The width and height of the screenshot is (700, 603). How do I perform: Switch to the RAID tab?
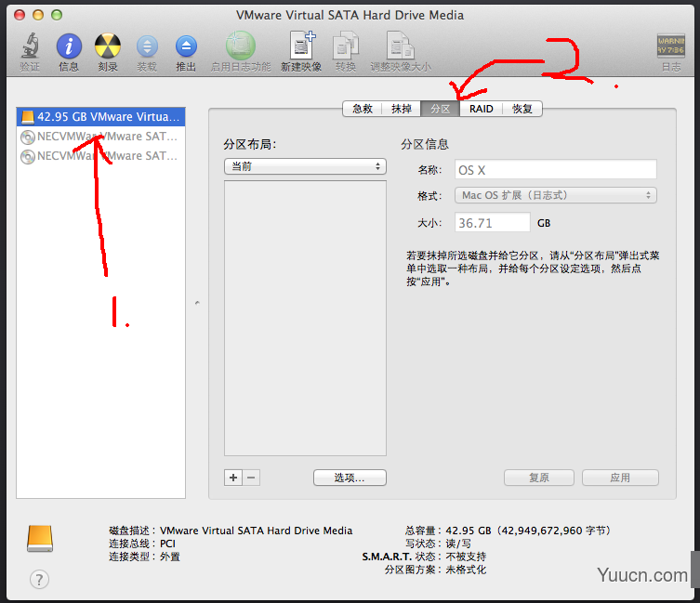[x=481, y=109]
